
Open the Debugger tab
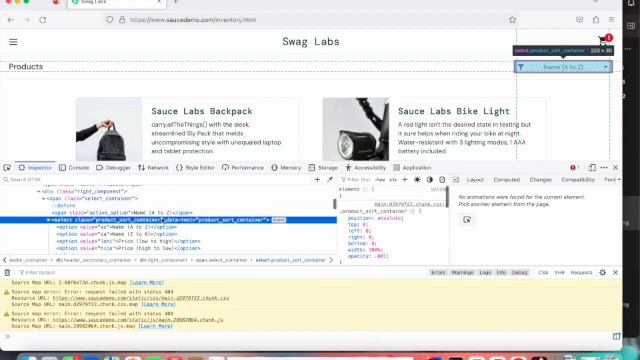(x=113, y=167)
